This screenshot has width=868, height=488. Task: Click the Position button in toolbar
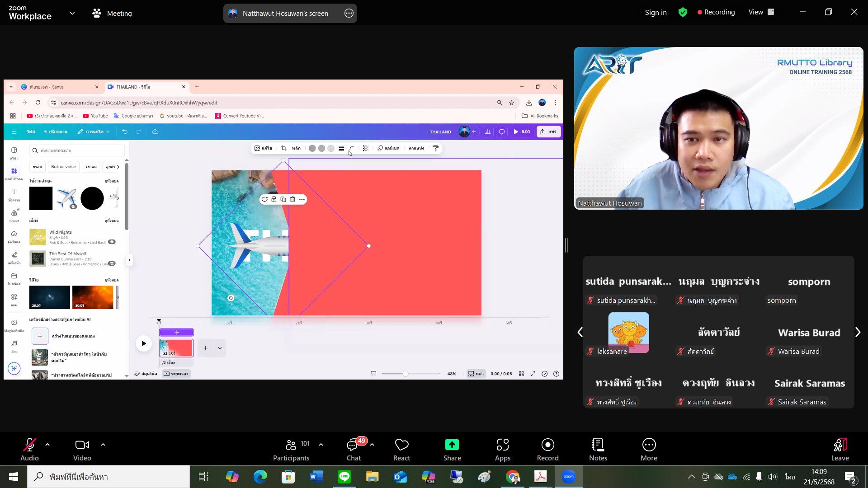(416, 148)
